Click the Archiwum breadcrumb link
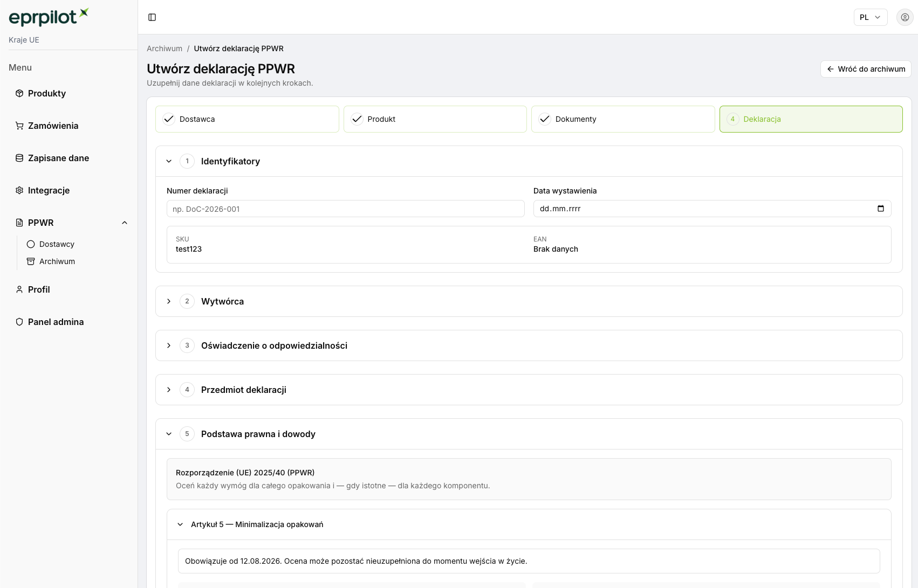918x588 pixels. tap(165, 49)
